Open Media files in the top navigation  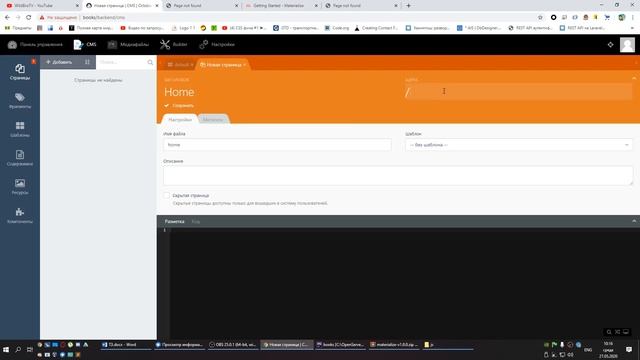click(x=128, y=44)
